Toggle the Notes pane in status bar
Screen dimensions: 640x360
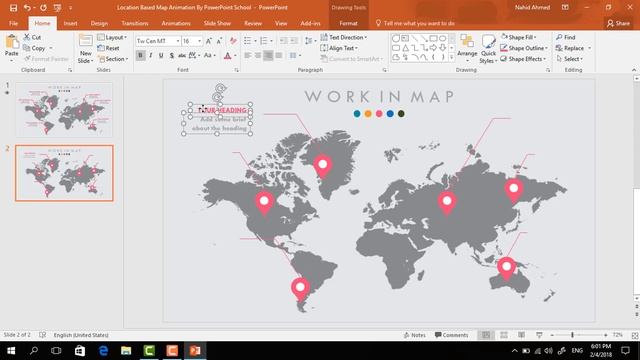click(415, 335)
